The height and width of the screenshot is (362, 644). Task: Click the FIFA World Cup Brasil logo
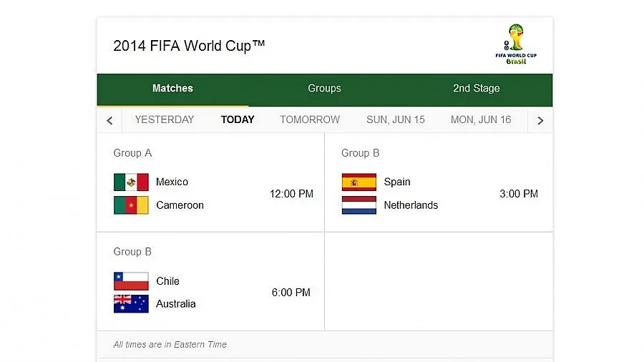(x=515, y=45)
